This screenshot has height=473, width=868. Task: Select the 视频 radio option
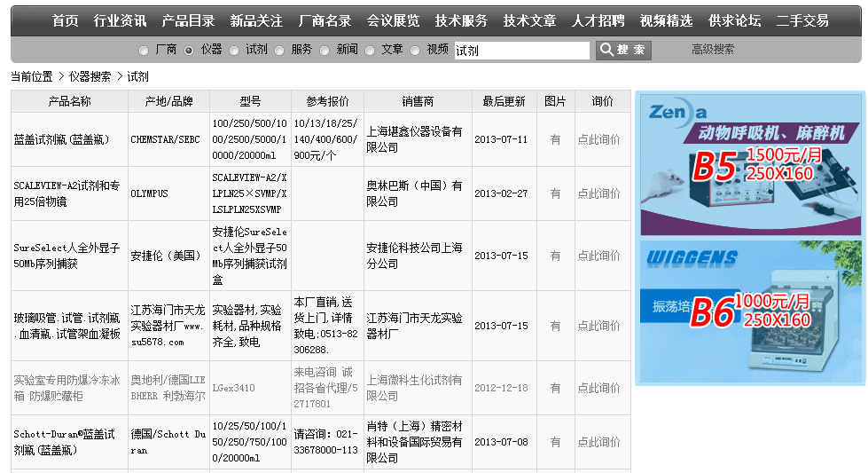point(415,51)
